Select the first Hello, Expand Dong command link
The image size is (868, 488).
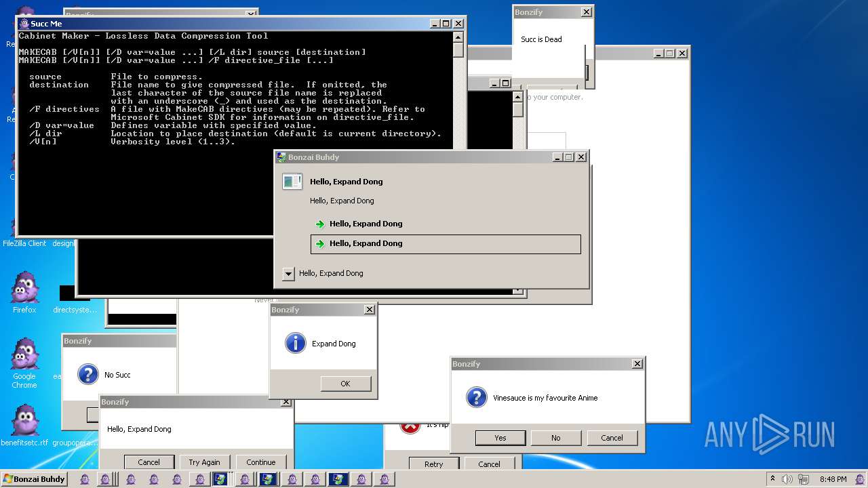tap(446, 224)
